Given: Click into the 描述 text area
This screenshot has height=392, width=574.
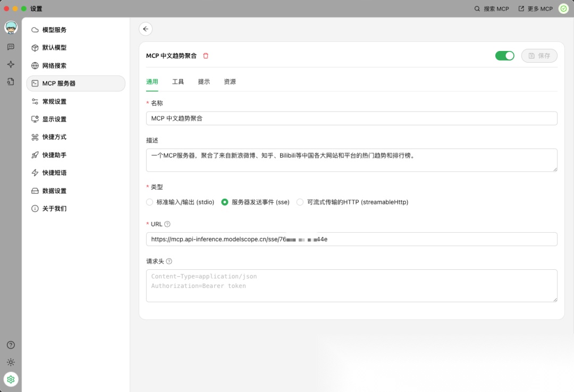Looking at the screenshot, I should click(351, 160).
